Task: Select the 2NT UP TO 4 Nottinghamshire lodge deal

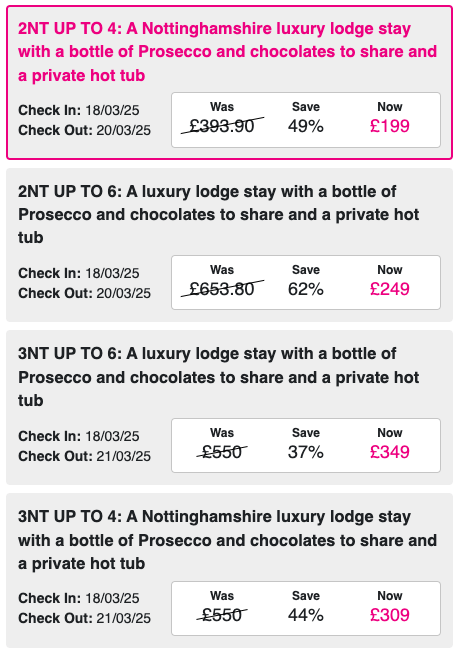Action: [229, 82]
